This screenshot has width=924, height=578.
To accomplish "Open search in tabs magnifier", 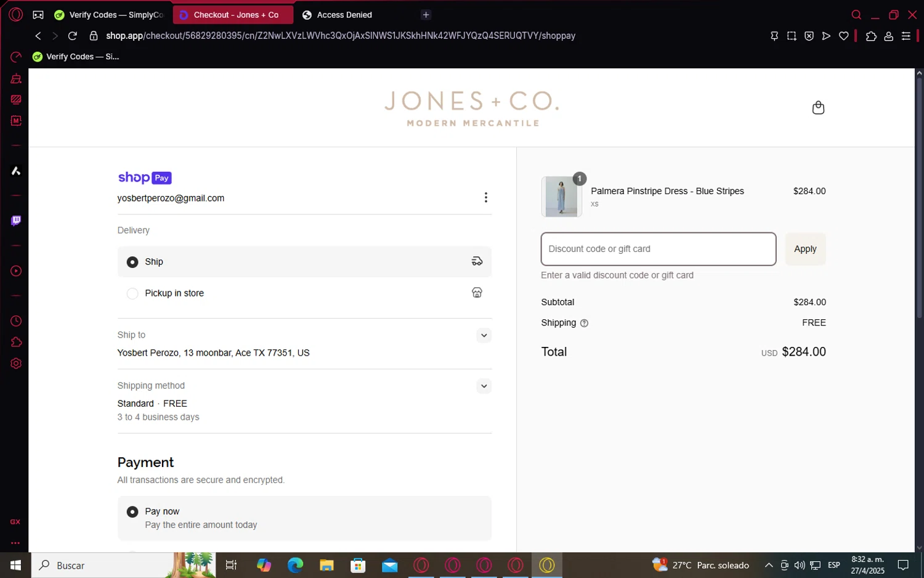I will (x=856, y=15).
